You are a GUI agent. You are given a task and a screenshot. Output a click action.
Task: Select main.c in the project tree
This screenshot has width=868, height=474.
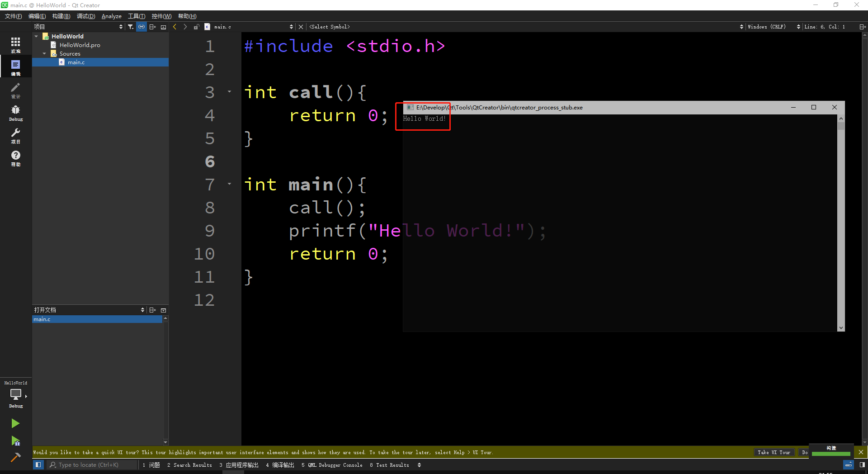tap(100, 62)
